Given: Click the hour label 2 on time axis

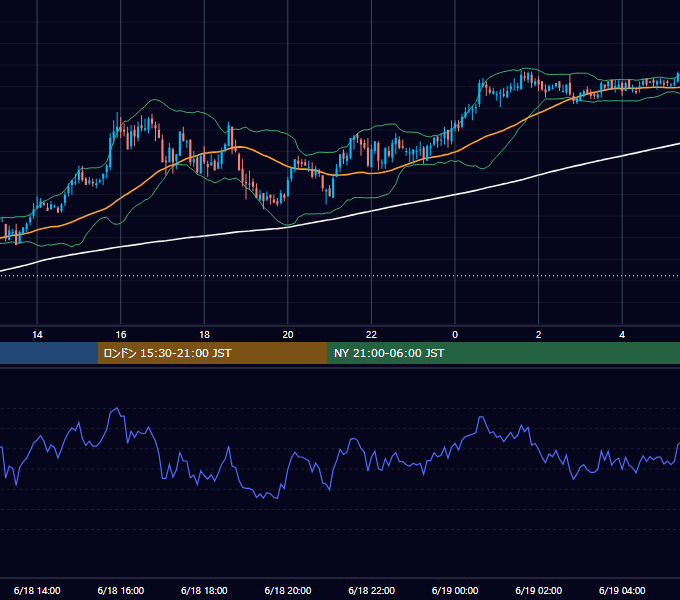Looking at the screenshot, I should click(539, 335).
